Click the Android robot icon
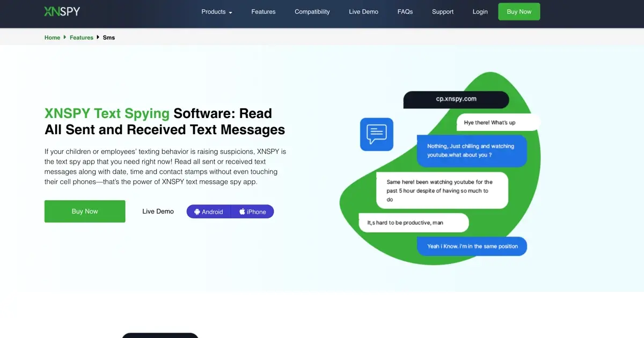644x338 pixels. coord(197,212)
